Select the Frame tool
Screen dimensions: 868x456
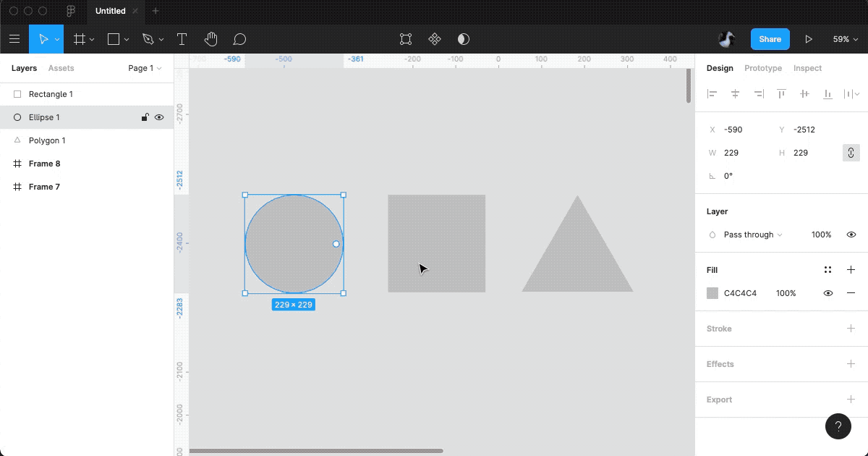click(80, 39)
